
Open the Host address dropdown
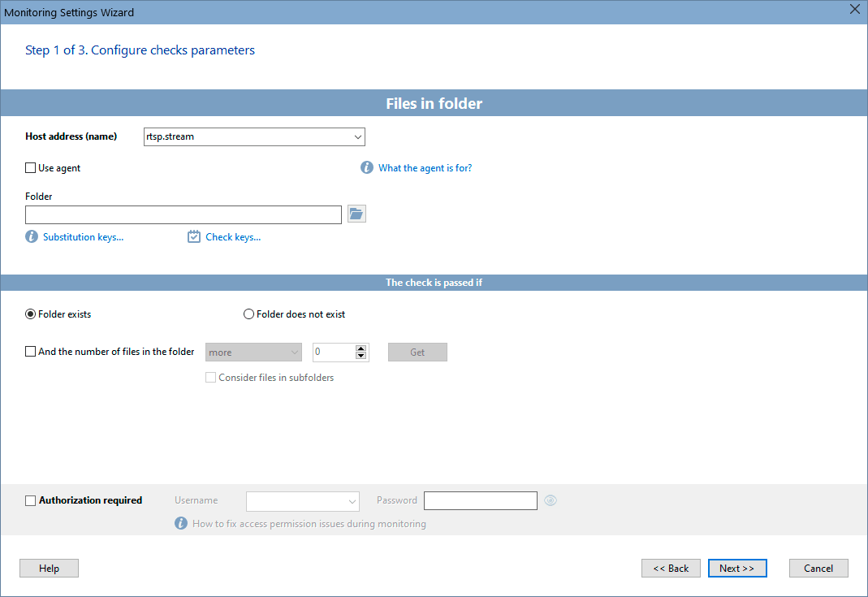(357, 136)
